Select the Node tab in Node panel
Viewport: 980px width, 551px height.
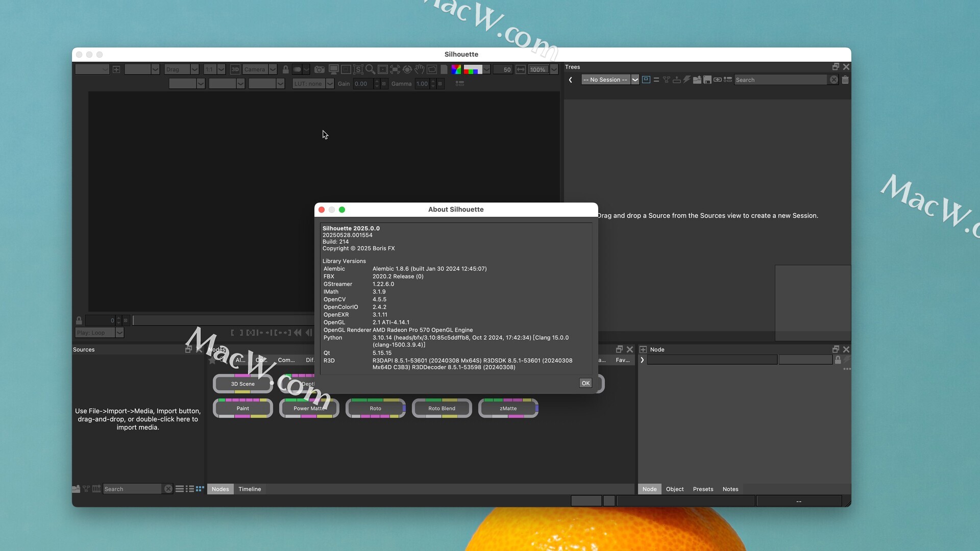[x=650, y=489]
